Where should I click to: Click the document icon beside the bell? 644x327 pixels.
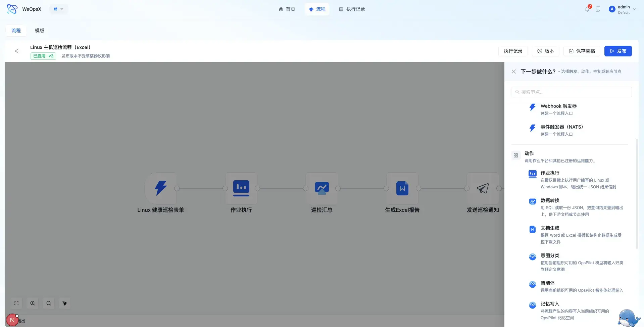coord(598,9)
